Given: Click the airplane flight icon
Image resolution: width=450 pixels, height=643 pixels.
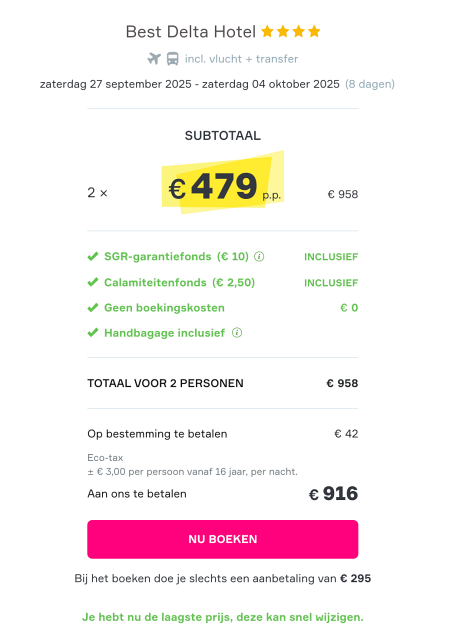Looking at the screenshot, I should (x=154, y=59).
